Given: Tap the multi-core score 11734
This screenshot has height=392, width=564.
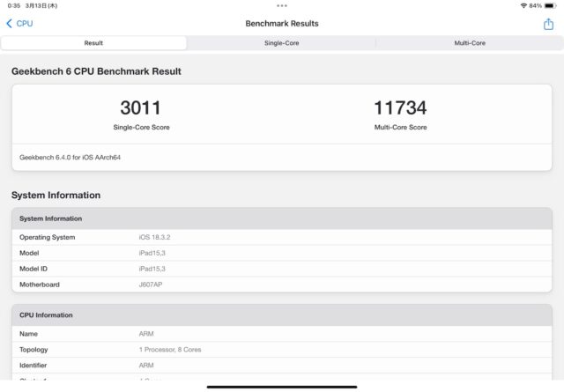Looking at the screenshot, I should pos(400,107).
